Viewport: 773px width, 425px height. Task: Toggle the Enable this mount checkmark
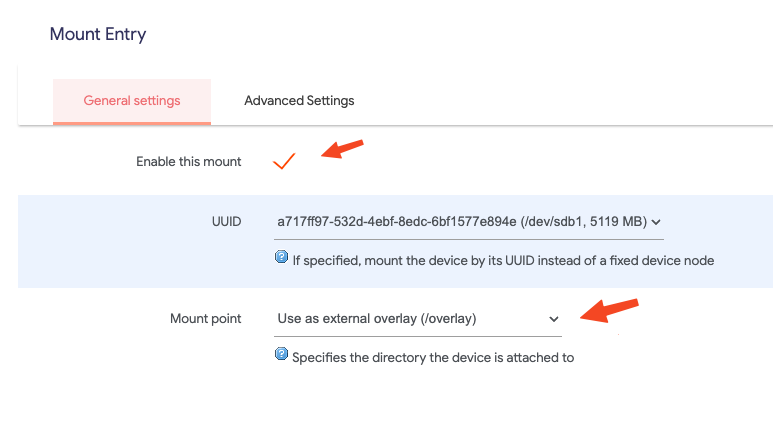pos(285,161)
